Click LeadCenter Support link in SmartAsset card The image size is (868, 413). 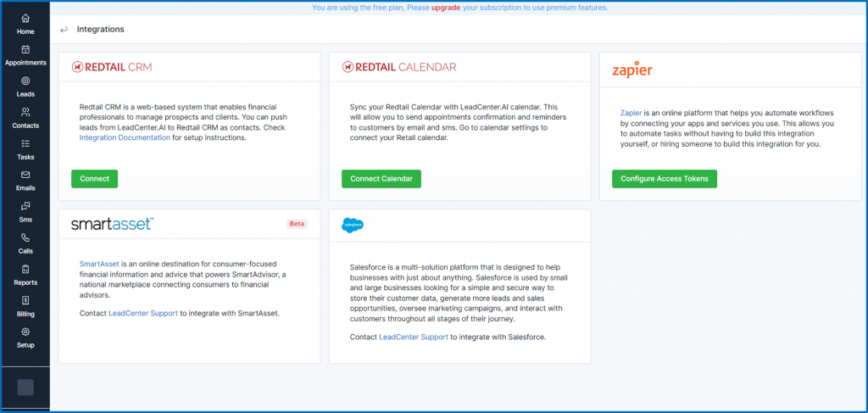[143, 313]
